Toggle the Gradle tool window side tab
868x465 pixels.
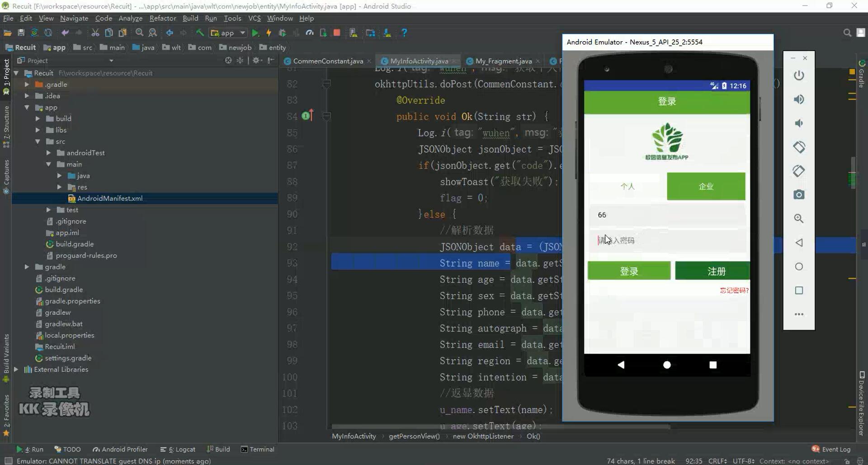862,74
